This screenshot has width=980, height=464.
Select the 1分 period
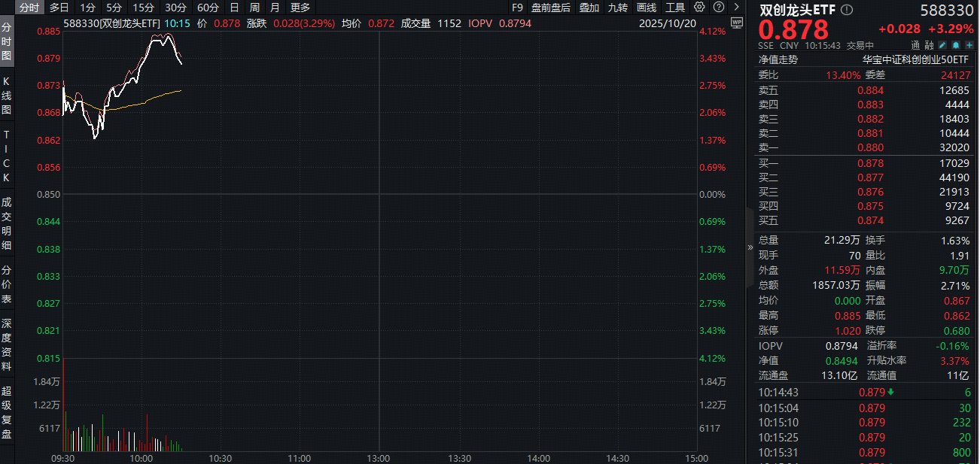pos(88,8)
